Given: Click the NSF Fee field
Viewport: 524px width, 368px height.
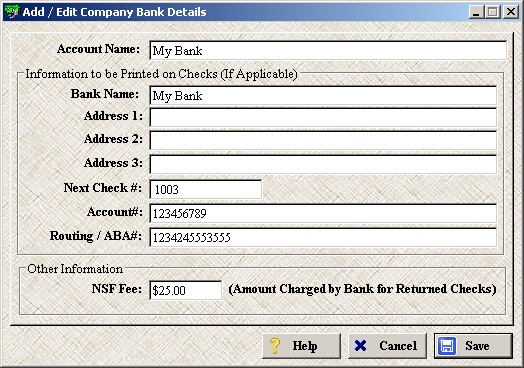Looking at the screenshot, I should (185, 290).
